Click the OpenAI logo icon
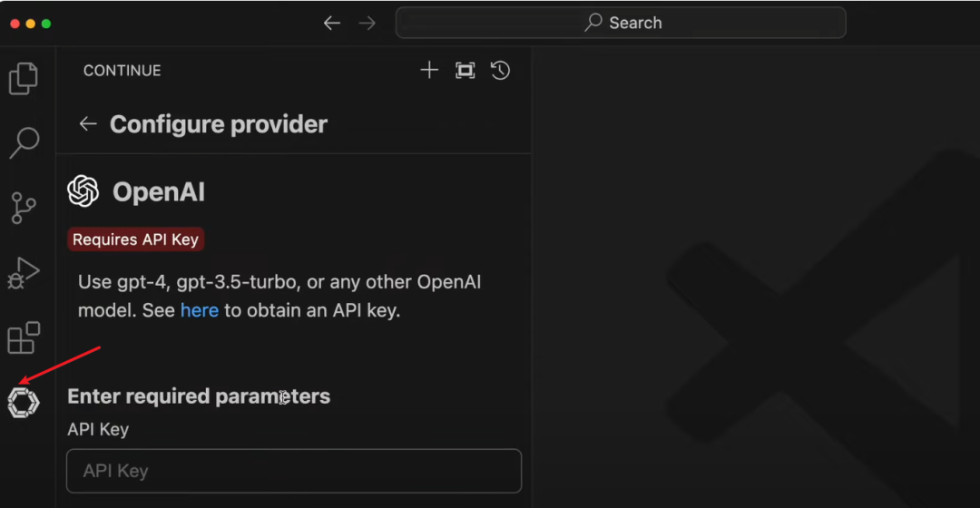980x508 pixels. [83, 191]
